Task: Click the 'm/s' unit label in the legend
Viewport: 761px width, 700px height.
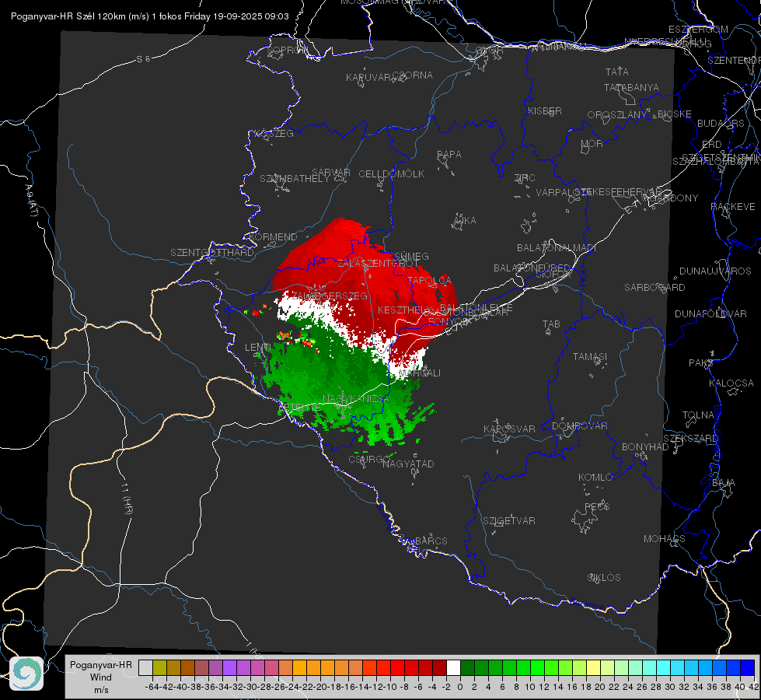Action: pos(101,690)
